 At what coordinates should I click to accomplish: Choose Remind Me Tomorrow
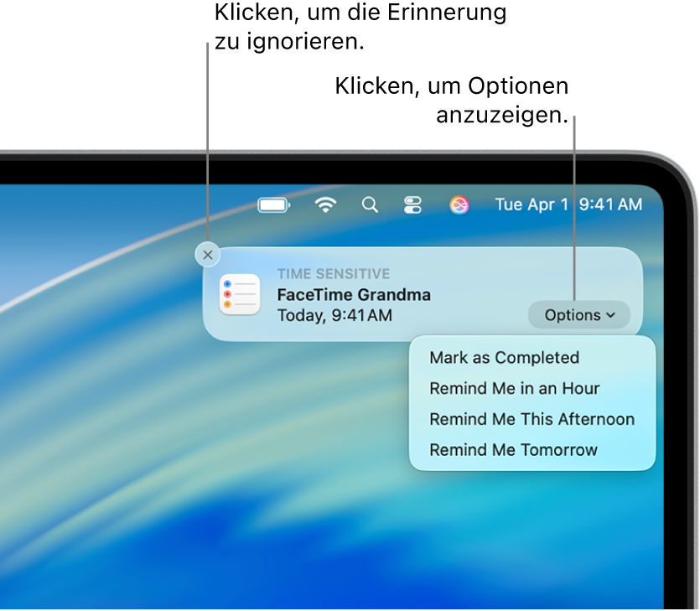513,450
